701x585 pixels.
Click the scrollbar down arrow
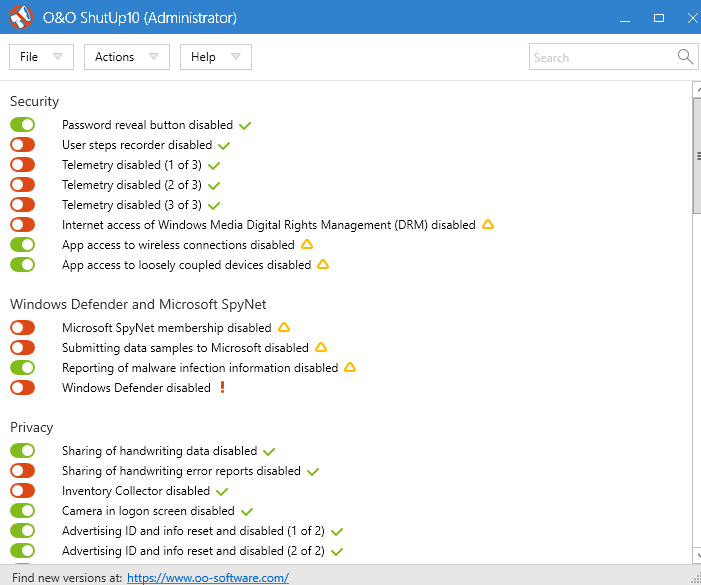[x=697, y=556]
